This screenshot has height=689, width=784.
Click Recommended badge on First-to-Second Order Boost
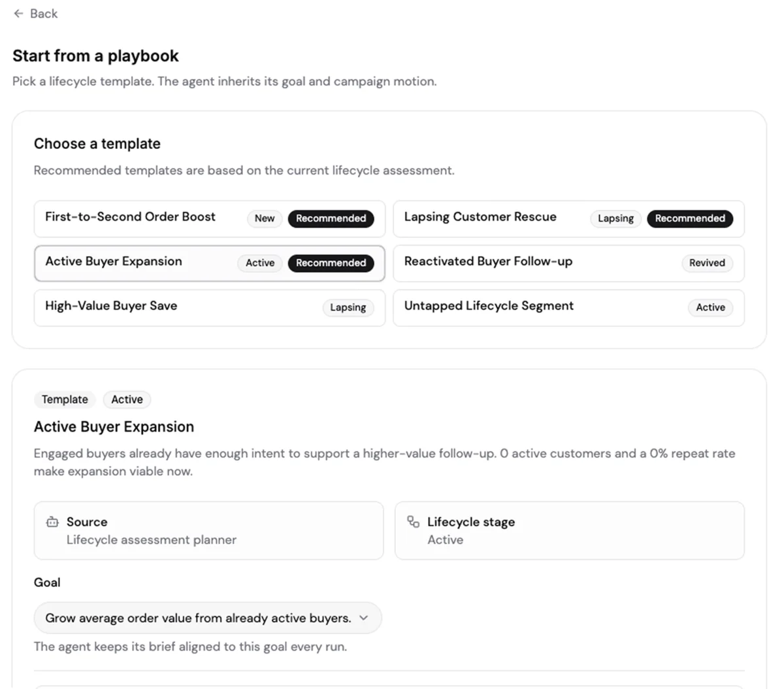(331, 218)
